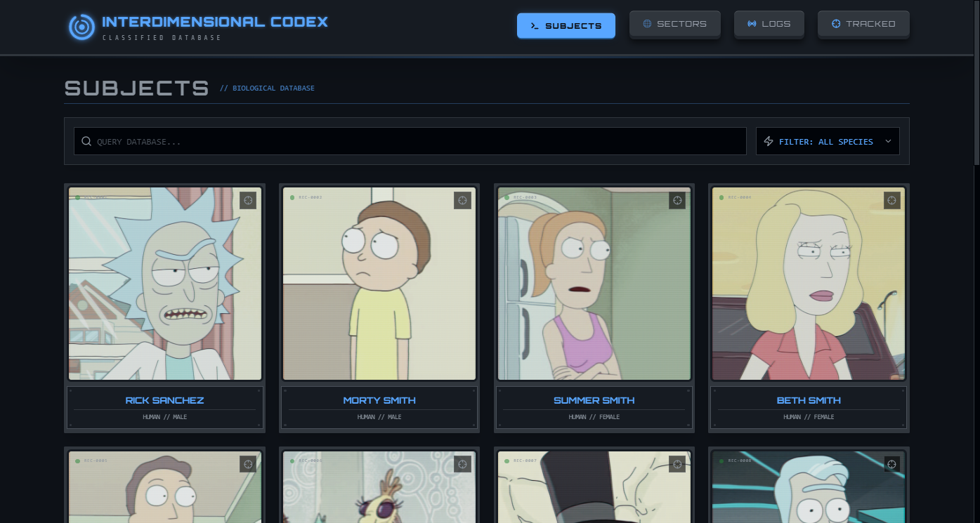This screenshot has height=523, width=980.
Task: Click the "HUMAN // MALE" label under Morty Smith
Action: [379, 417]
